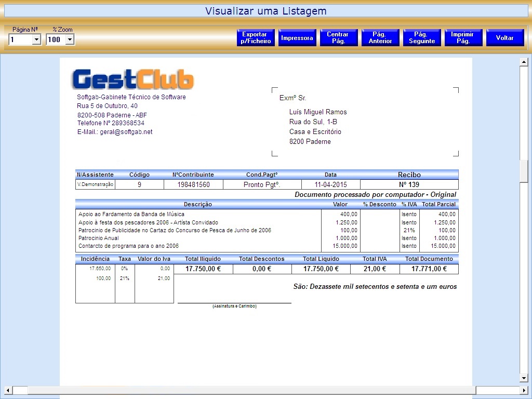
Task: Click the horizontal scrollbar left arrow
Action: 8,390
